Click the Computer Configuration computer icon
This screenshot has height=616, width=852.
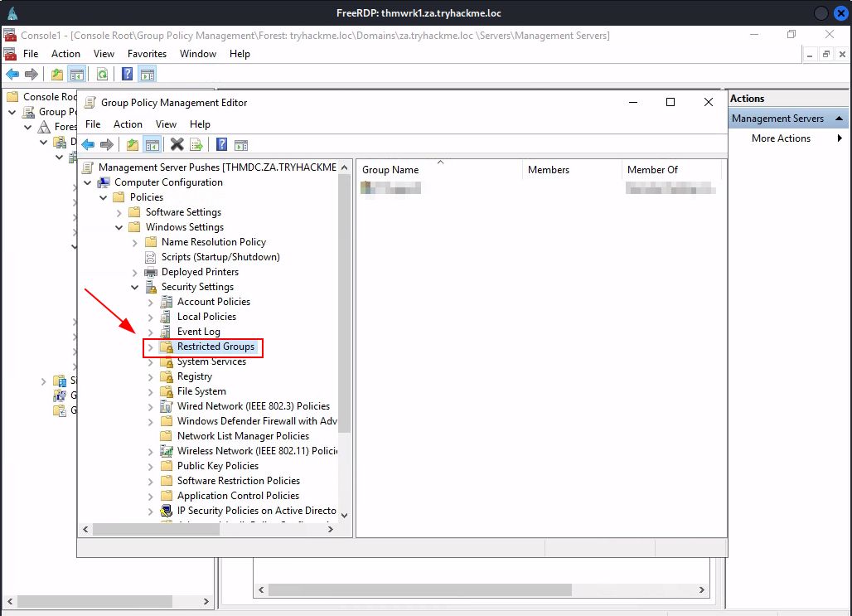click(104, 182)
